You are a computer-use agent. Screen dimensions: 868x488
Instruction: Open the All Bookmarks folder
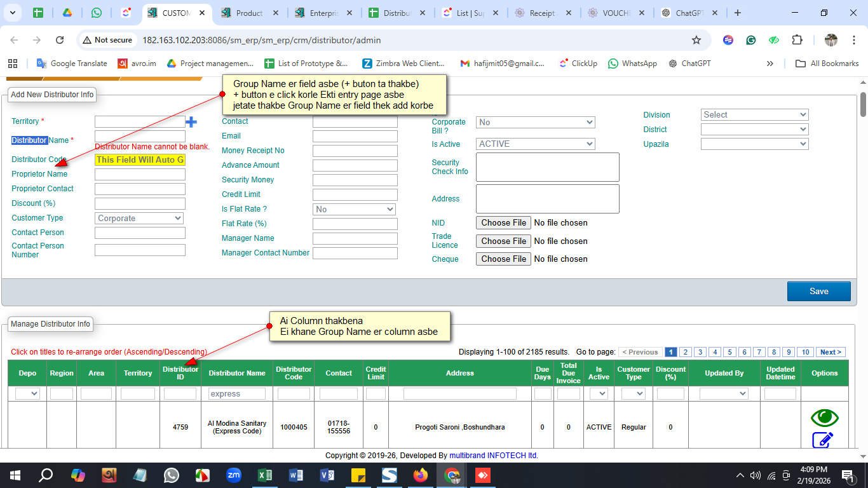point(827,64)
